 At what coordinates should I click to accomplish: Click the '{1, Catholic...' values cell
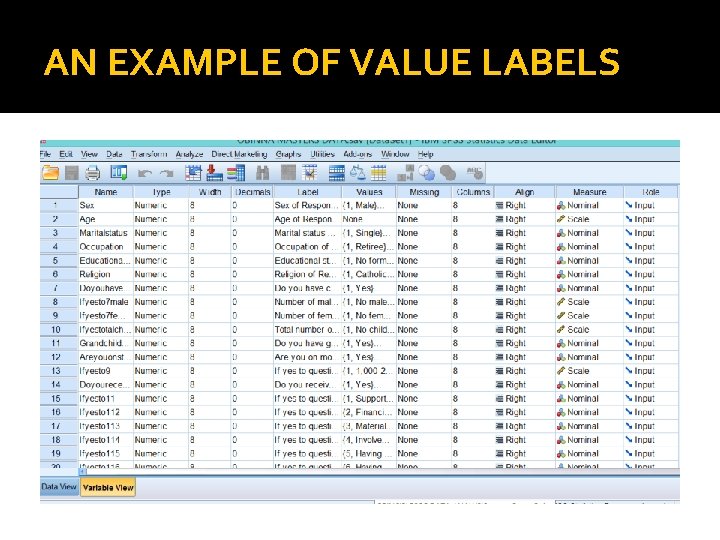pyautogui.click(x=369, y=275)
